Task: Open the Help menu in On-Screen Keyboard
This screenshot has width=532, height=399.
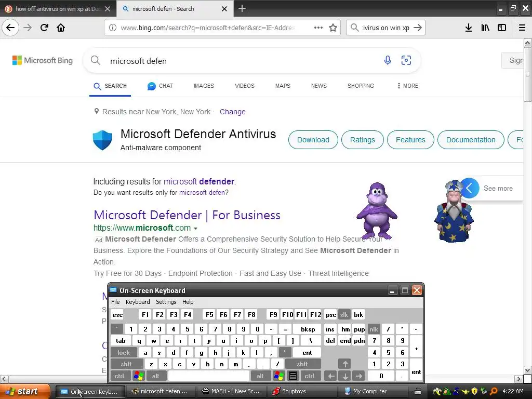Action: 188,302
